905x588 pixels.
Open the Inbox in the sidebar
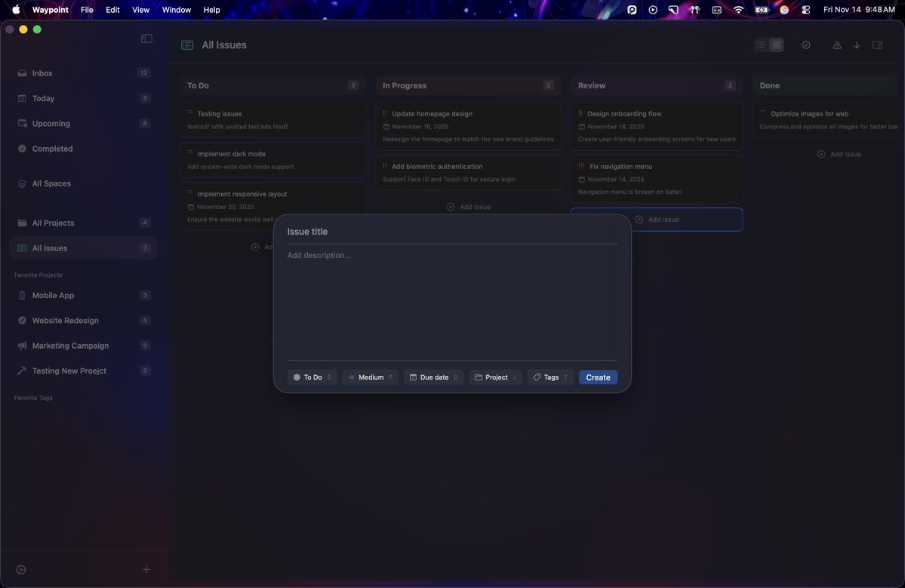coord(42,72)
